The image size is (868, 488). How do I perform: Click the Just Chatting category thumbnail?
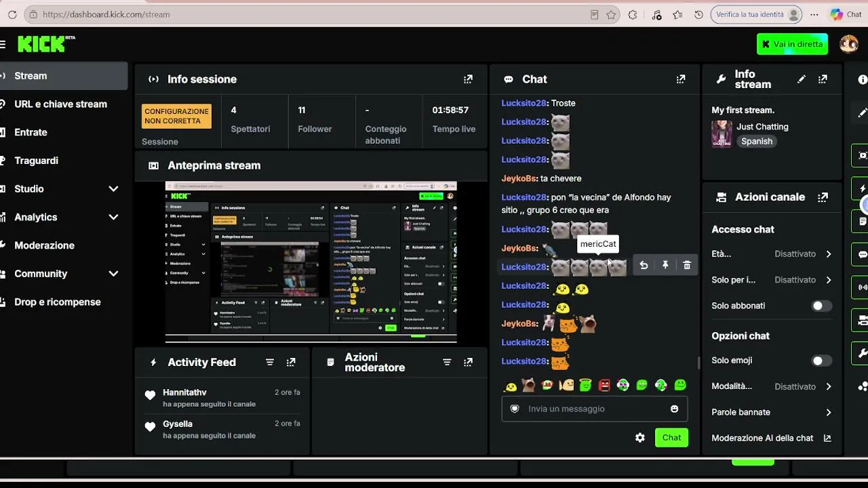click(x=722, y=134)
